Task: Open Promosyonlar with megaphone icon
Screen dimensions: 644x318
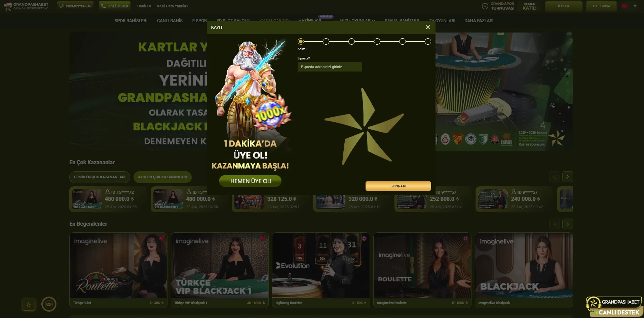Action: [x=75, y=6]
